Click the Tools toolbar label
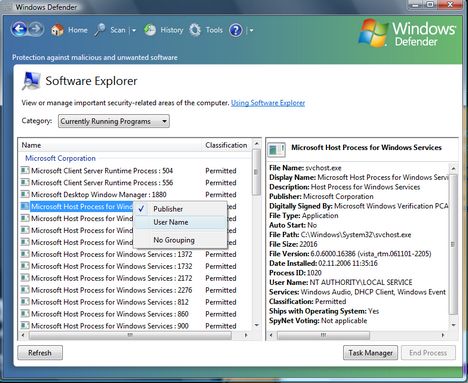 [214, 30]
